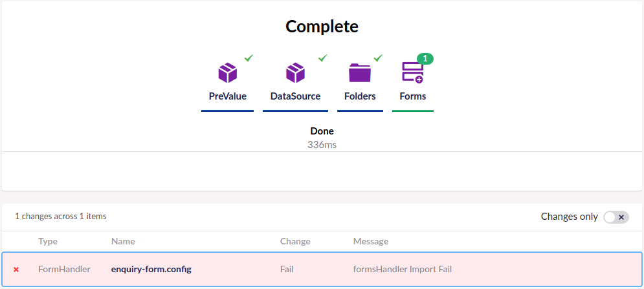Click the Forms handler icon
Image resolution: width=644 pixels, height=289 pixels.
coord(412,72)
